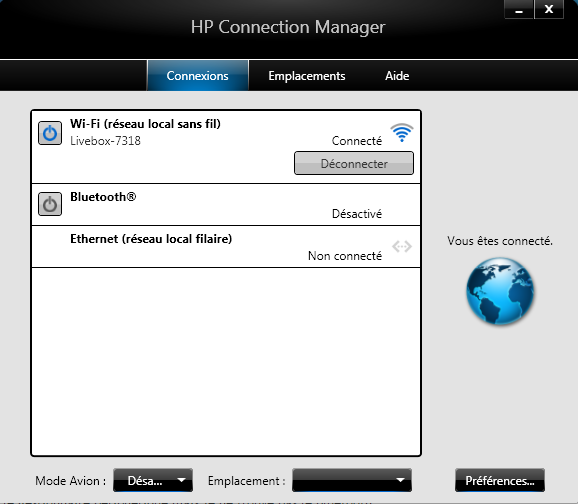The width and height of the screenshot is (578, 504).
Task: Click the Mode Avion label
Action: [70, 481]
